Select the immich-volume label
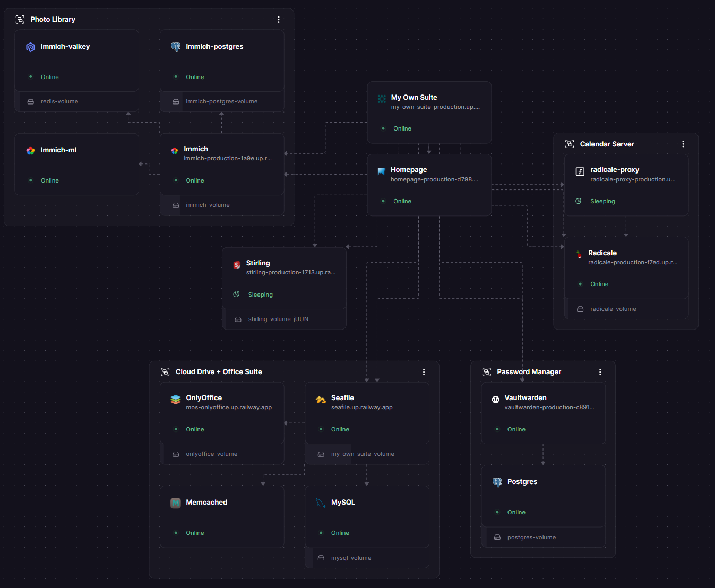This screenshot has height=588, width=715. 208,205
